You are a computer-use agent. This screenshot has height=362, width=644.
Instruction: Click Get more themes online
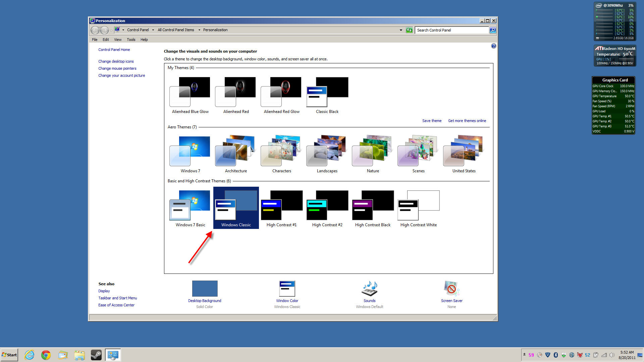[467, 121]
